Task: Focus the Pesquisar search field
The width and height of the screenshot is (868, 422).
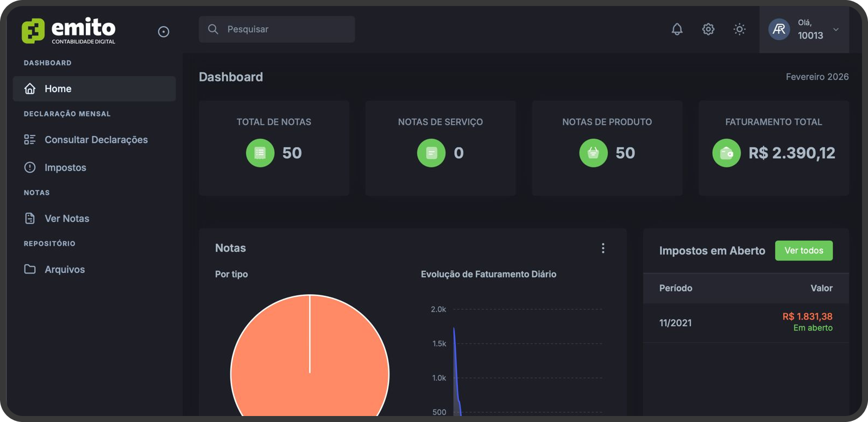Action: 277,29
